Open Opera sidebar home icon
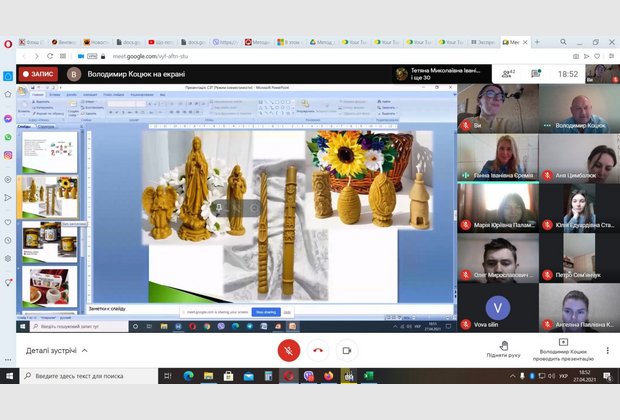The height and width of the screenshot is (420, 620). 8,76
